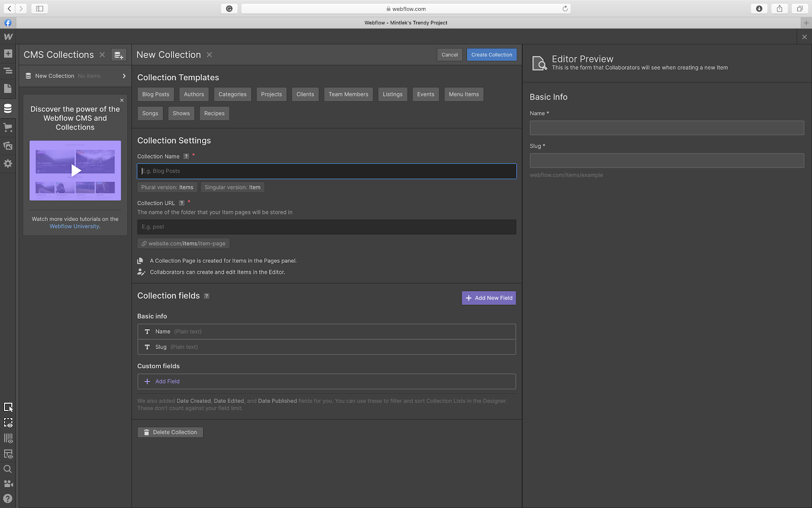Select the Team Members collection template
This screenshot has width=812, height=508.
(x=348, y=94)
